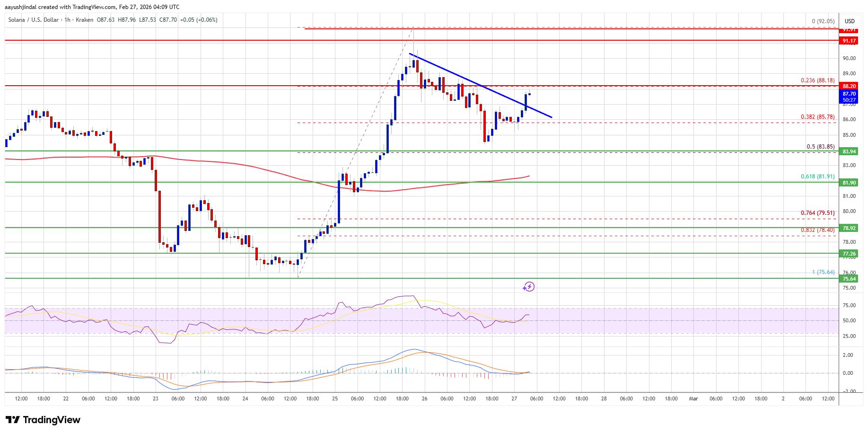
Task: Open the USD currency selector
Action: pos(850,21)
